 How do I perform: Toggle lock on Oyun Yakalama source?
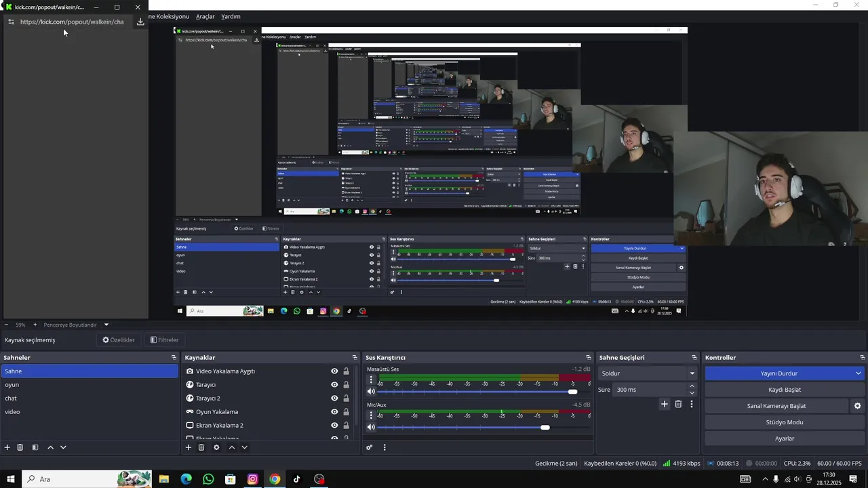[x=346, y=412]
